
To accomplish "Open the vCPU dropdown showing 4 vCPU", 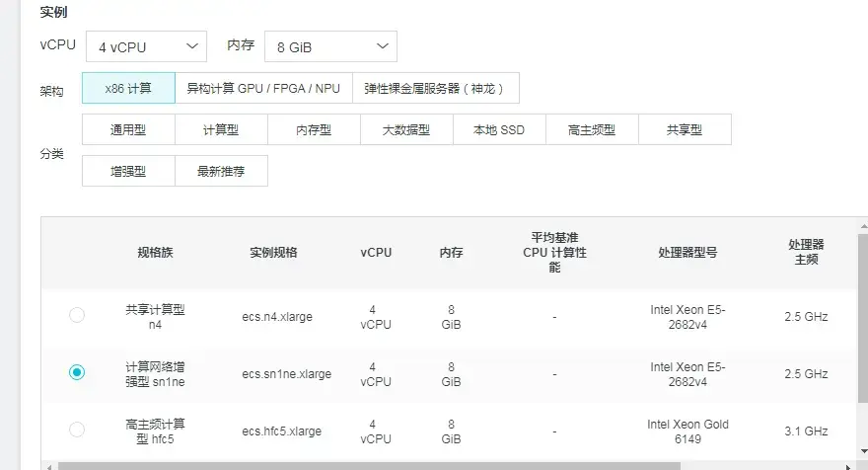I will click(146, 46).
